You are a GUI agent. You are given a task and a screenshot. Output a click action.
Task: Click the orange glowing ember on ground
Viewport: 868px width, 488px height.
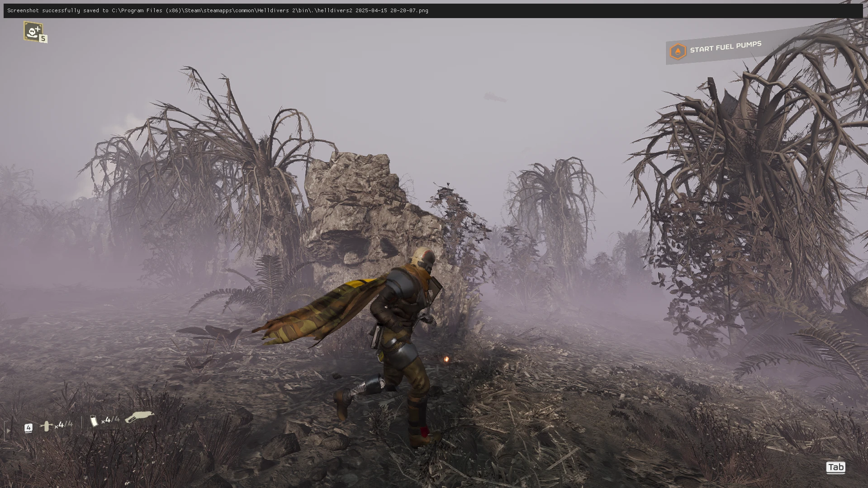(446, 359)
